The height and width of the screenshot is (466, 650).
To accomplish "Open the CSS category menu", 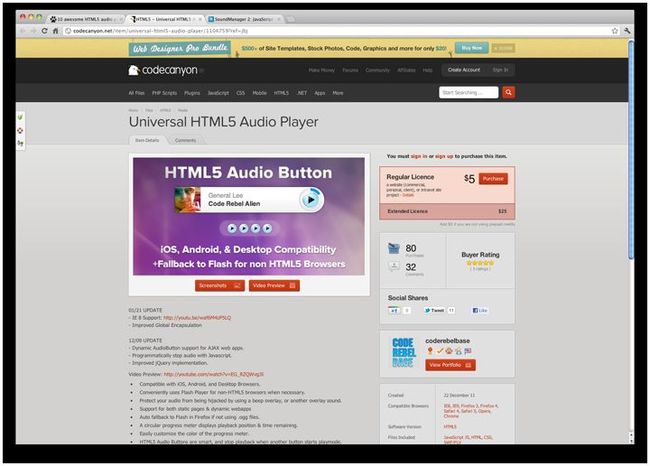I will (x=240, y=93).
